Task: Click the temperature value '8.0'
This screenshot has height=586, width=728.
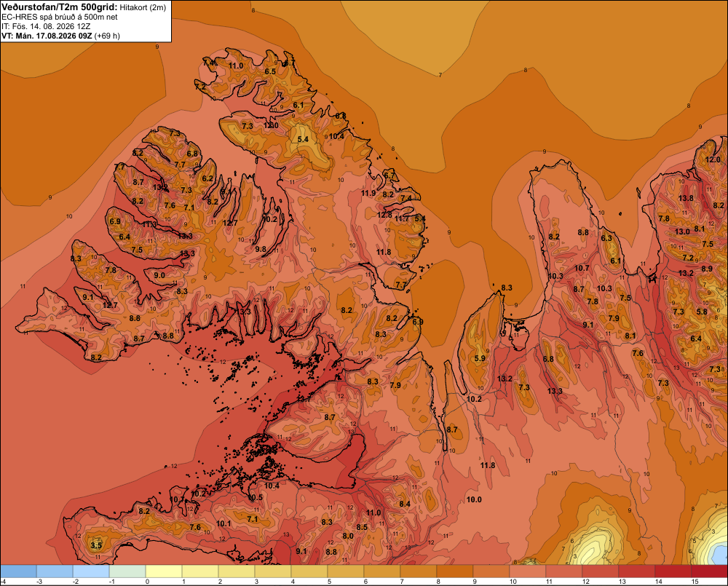Action: [x=348, y=536]
